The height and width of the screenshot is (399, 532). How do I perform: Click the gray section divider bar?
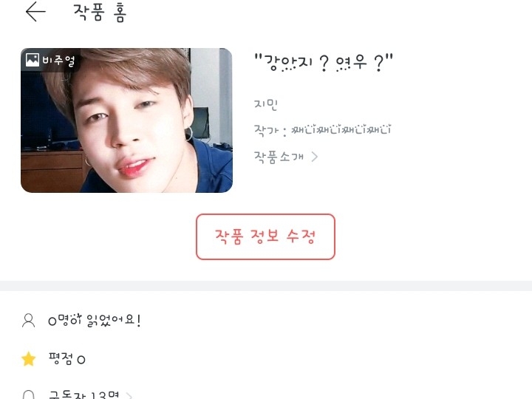point(266,286)
